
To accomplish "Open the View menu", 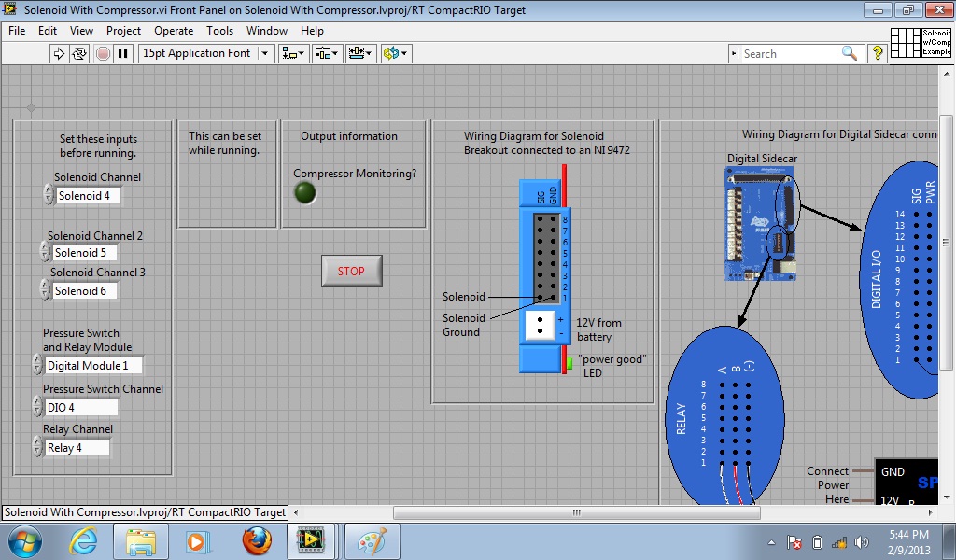I will pyautogui.click(x=81, y=31).
